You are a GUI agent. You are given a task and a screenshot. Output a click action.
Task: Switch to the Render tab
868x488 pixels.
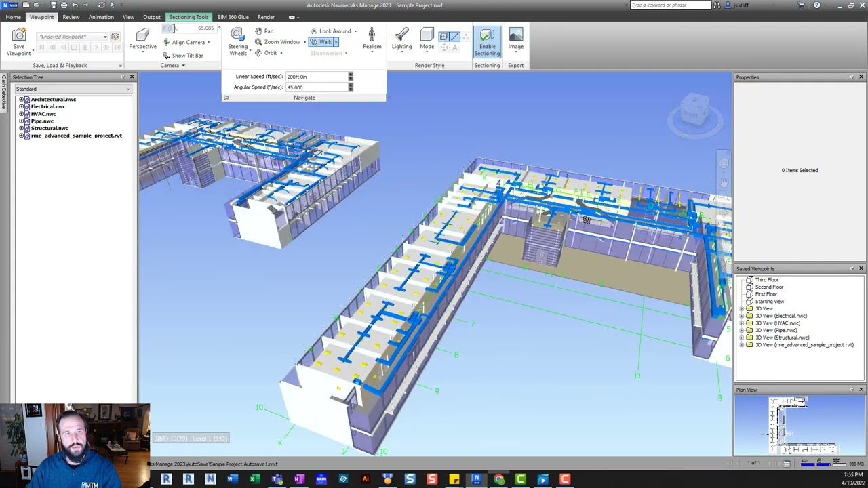[266, 17]
